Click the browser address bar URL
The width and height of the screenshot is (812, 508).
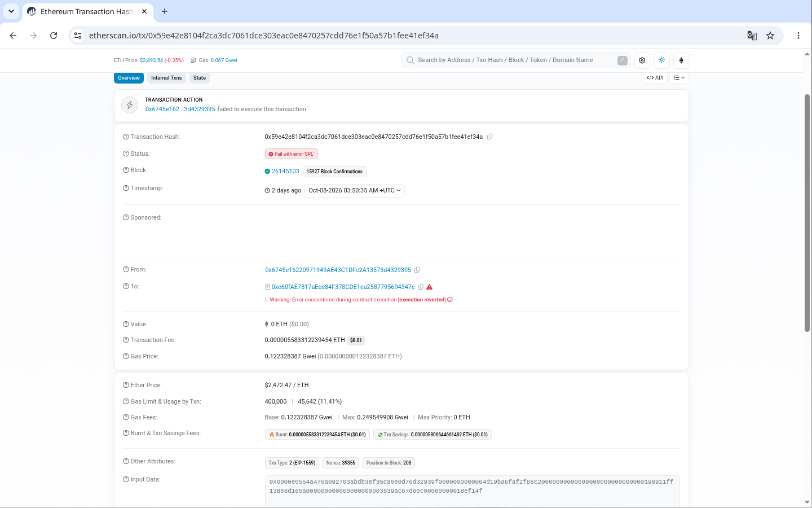point(264,36)
